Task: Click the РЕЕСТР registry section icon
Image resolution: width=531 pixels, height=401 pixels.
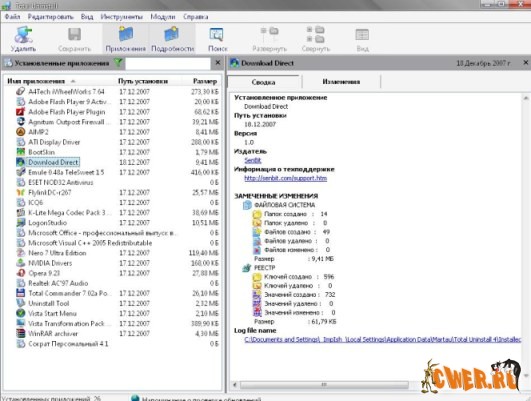Action: tap(247, 268)
